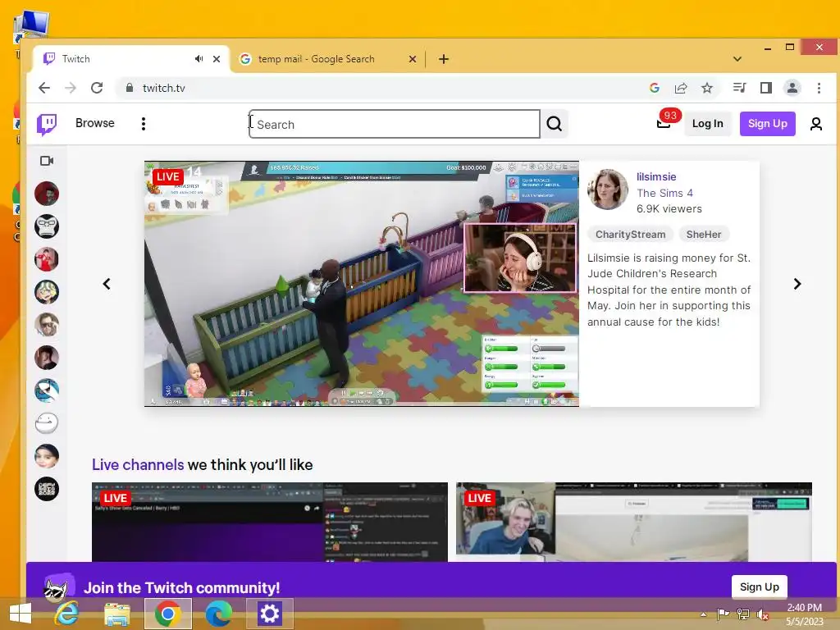Viewport: 840px width, 630px height.
Task: Open white round face avatar channel
Action: pos(47,423)
